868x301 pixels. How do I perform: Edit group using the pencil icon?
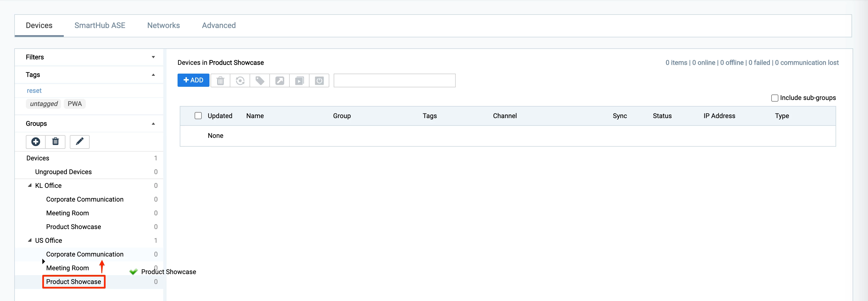(79, 142)
